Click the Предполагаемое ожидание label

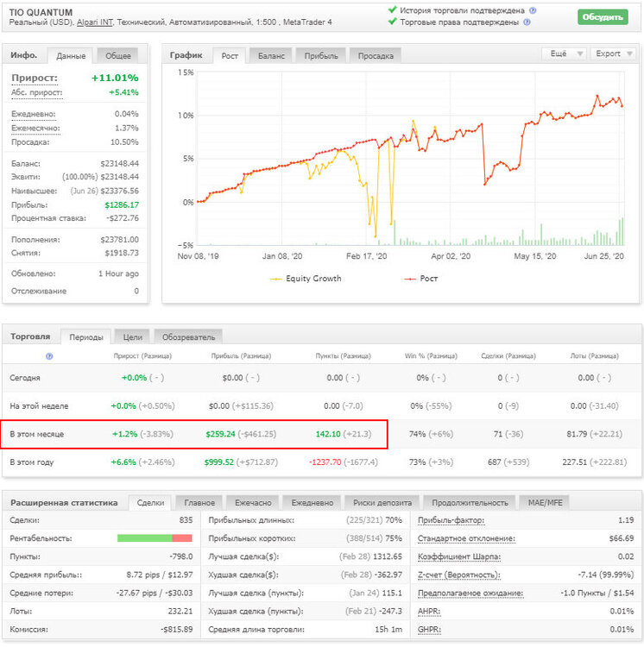click(470, 593)
